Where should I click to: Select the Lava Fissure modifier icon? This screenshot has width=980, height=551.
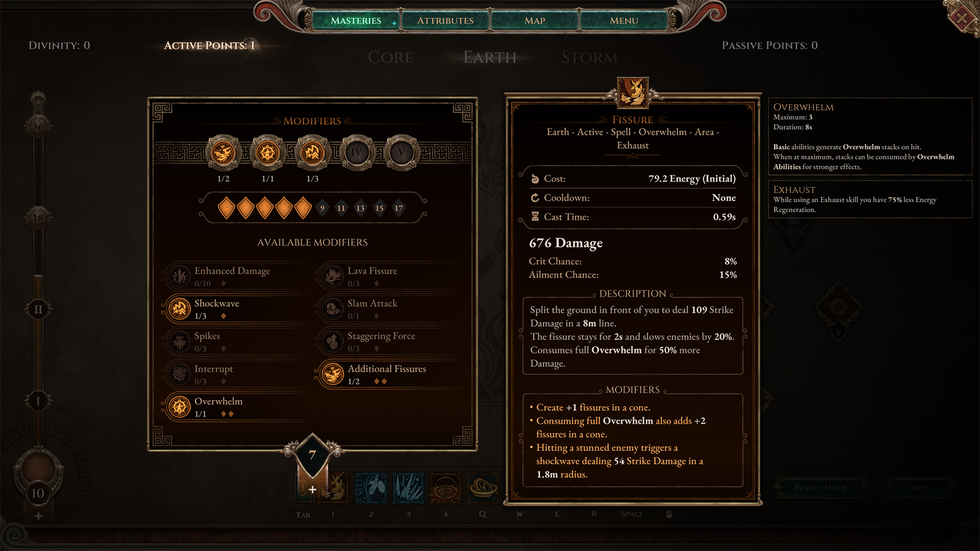(333, 276)
